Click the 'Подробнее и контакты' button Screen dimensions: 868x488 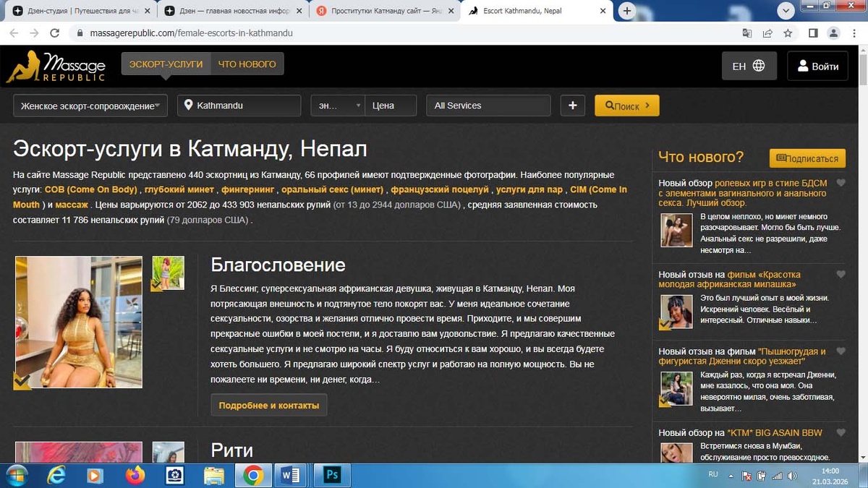[x=268, y=405]
